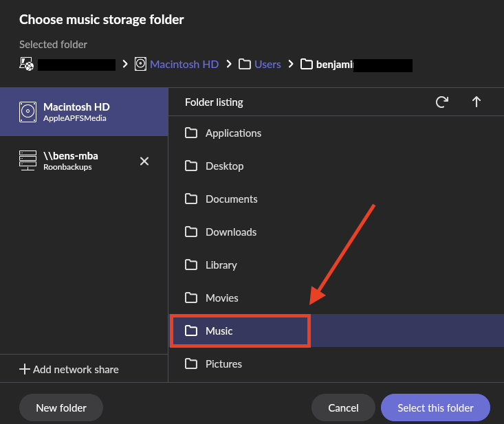Click folder icon before benjami breadcrumb
Image resolution: width=504 pixels, height=424 pixels.
[x=307, y=64]
